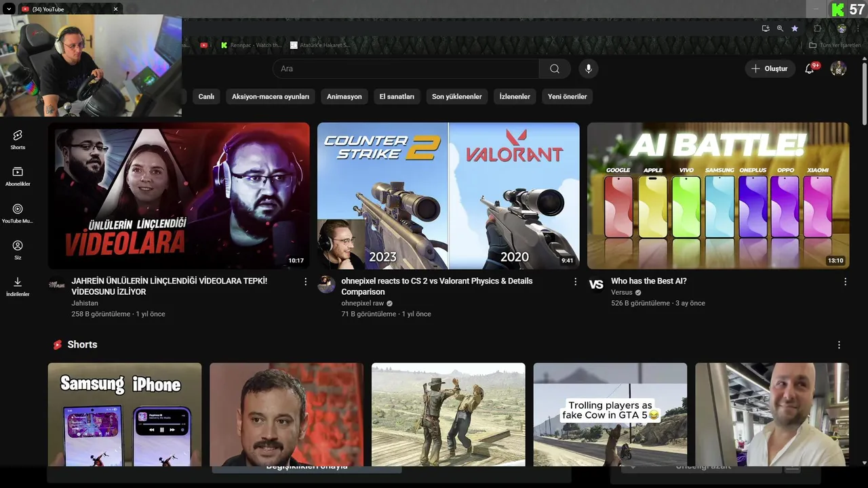Open more options for Who has the Best AI
868x488 pixels.
(x=845, y=281)
